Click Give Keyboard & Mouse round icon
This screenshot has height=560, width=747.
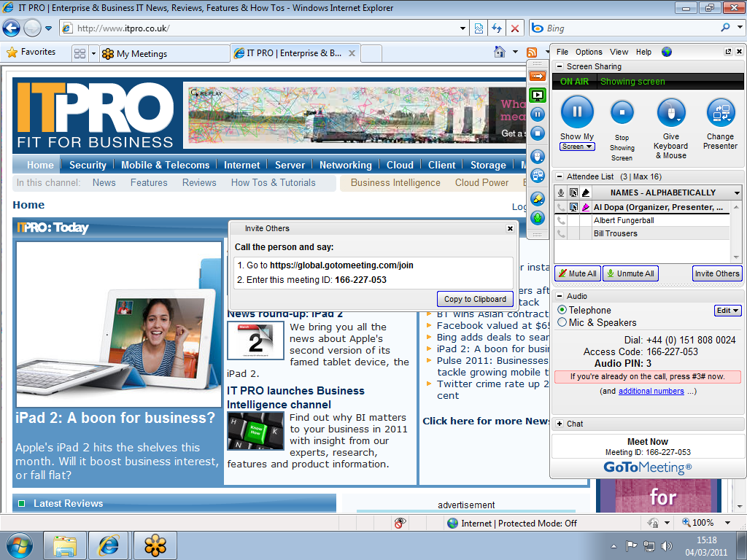[671, 113]
